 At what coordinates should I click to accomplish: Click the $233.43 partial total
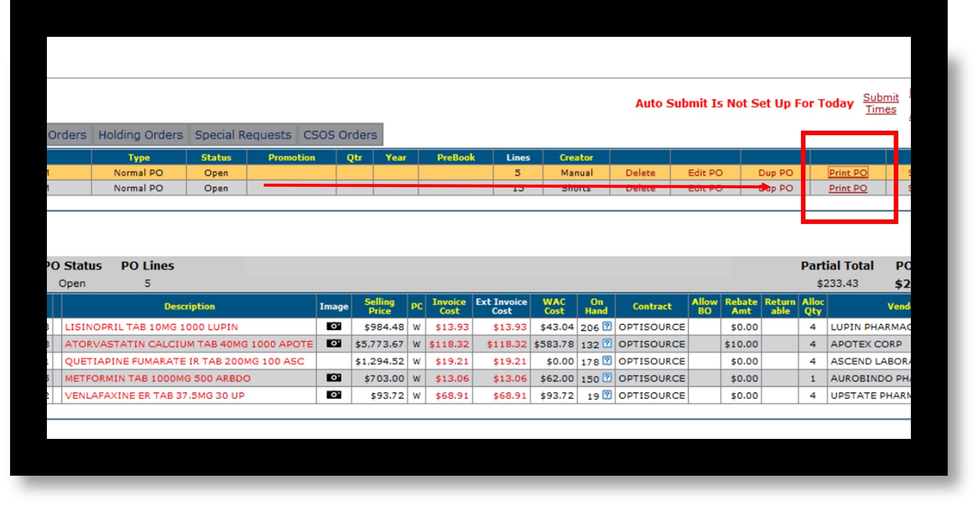point(837,284)
